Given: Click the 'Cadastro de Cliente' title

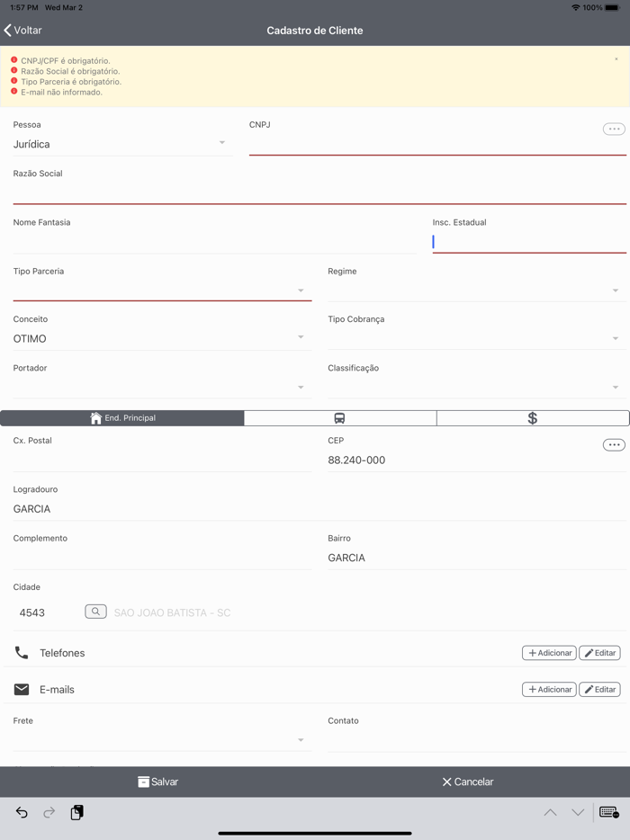Looking at the screenshot, I should (x=315, y=31).
